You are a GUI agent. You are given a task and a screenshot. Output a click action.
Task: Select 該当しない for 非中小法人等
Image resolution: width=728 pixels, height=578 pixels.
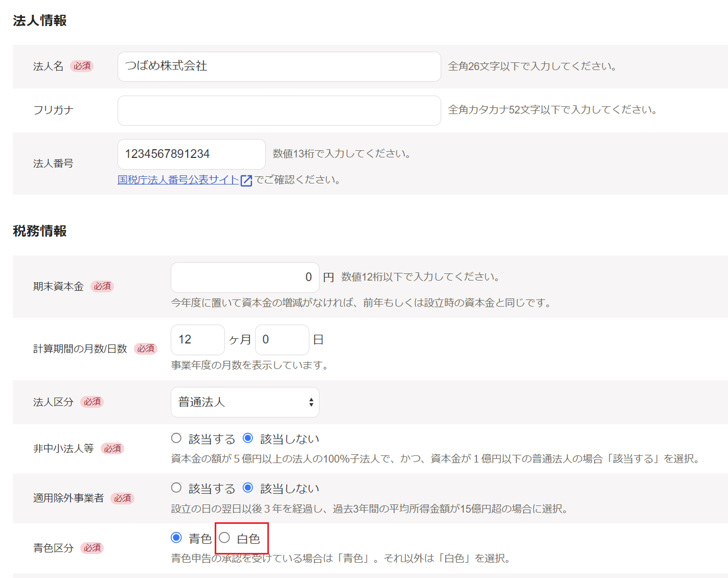248,438
